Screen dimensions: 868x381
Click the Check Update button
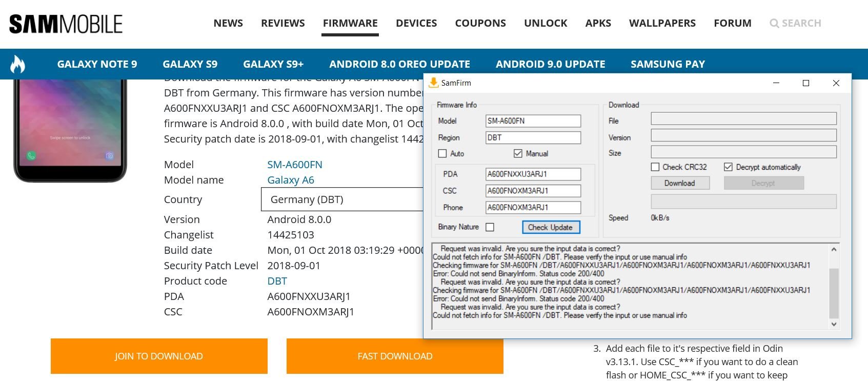551,227
